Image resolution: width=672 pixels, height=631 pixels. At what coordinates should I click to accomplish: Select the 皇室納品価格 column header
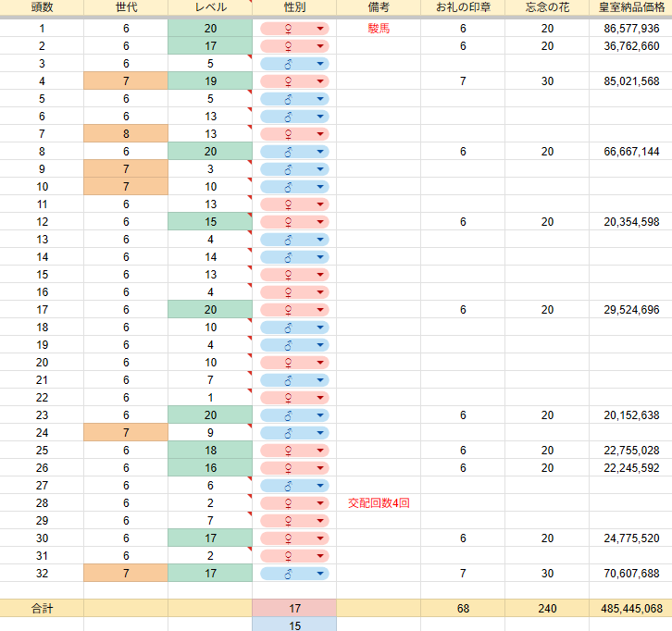tap(631, 7)
